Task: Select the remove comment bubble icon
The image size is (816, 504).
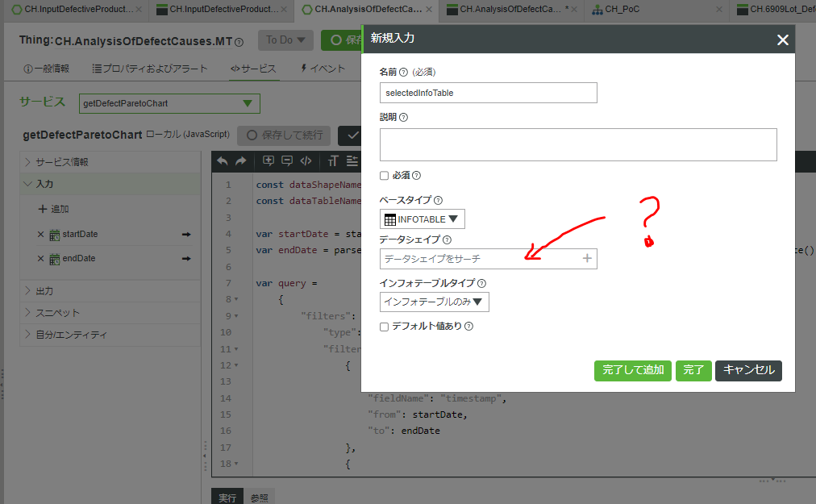Action: [287, 161]
